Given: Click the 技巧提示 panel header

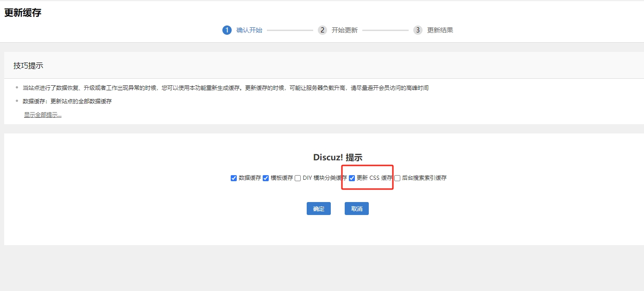Looking at the screenshot, I should pyautogui.click(x=29, y=65).
